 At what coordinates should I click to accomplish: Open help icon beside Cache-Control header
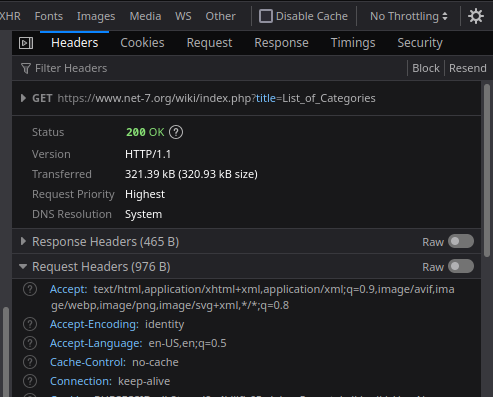point(30,362)
